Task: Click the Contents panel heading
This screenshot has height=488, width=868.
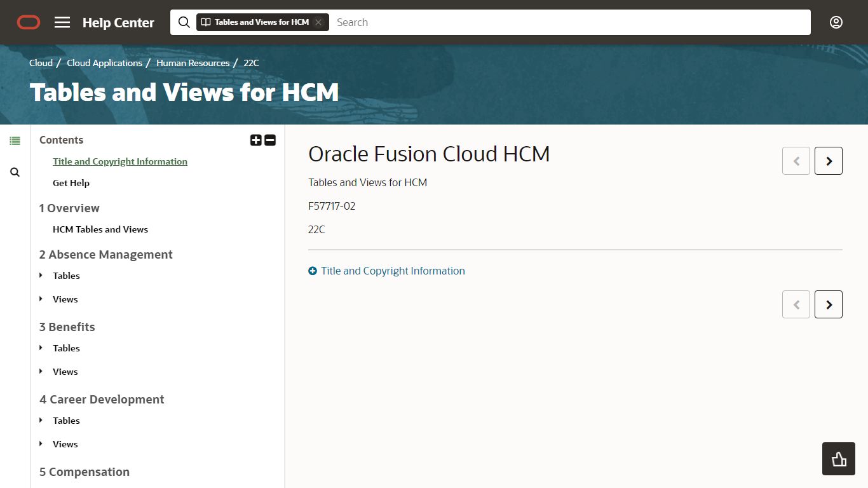Action: click(x=61, y=140)
